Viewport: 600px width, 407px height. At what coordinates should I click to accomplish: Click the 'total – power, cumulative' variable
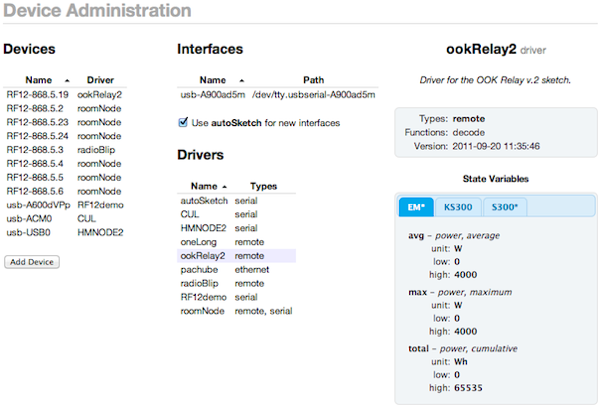point(463,348)
